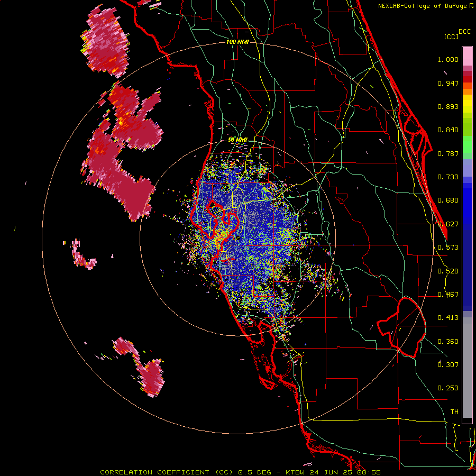Click the [CC] units label
Viewport: 476px width, 476px height.
pyautogui.click(x=451, y=36)
